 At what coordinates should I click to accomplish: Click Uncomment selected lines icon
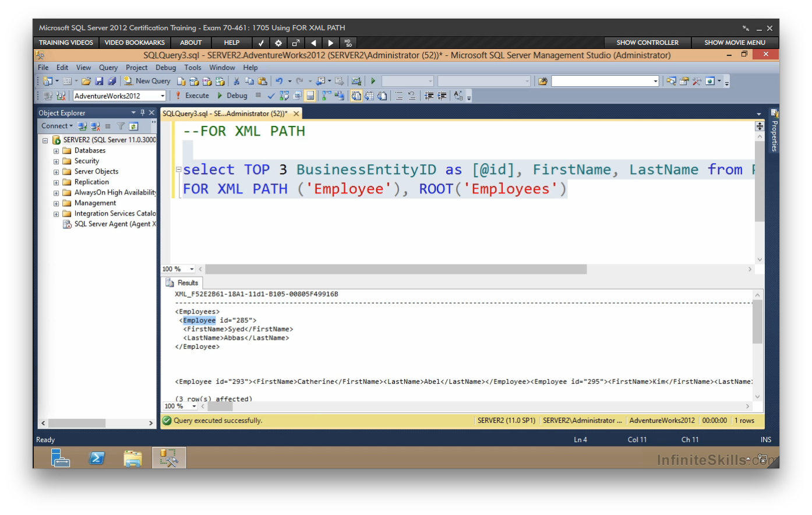pyautogui.click(x=412, y=96)
